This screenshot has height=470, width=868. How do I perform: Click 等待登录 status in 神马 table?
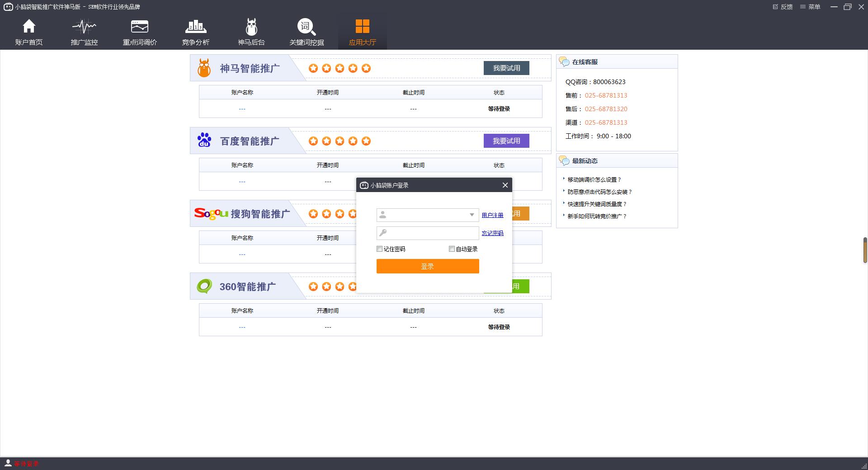499,109
